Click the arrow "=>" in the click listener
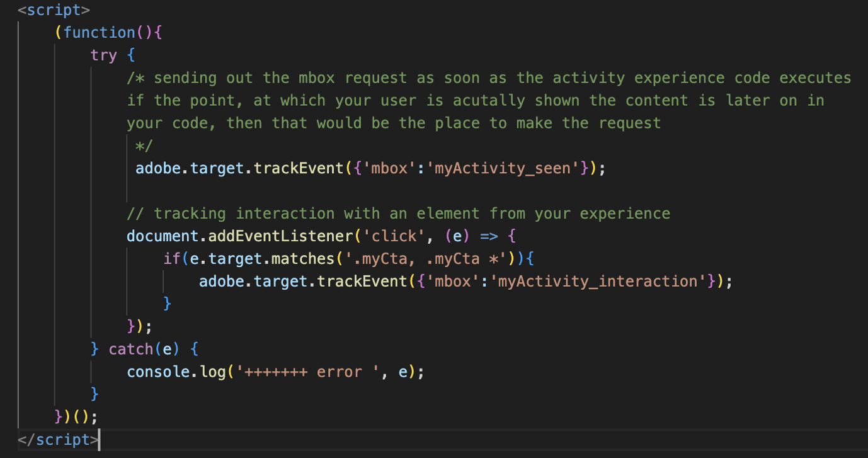868x458 pixels. point(489,236)
